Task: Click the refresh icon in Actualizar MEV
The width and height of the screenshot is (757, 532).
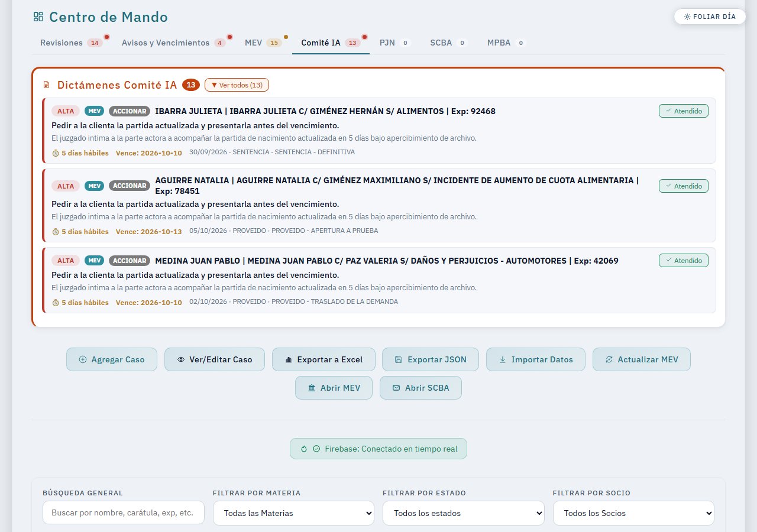Action: click(x=609, y=359)
